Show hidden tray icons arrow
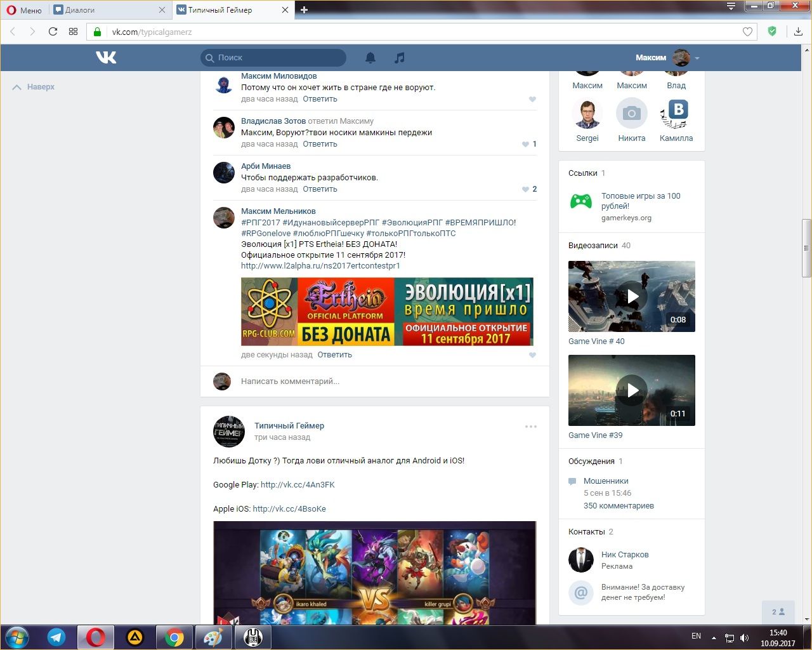This screenshot has height=650, width=812. click(x=714, y=637)
